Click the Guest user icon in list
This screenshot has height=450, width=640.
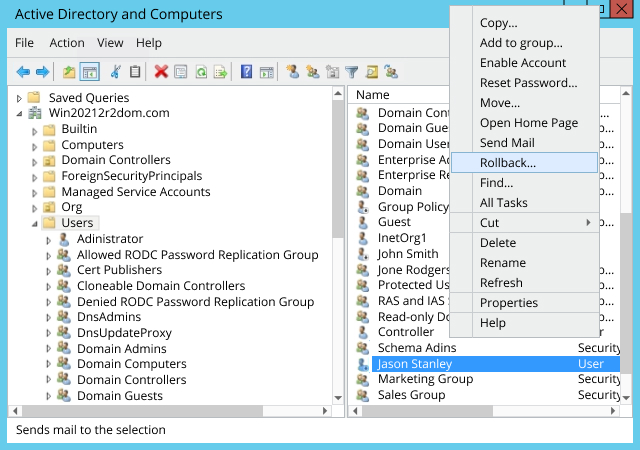362,222
